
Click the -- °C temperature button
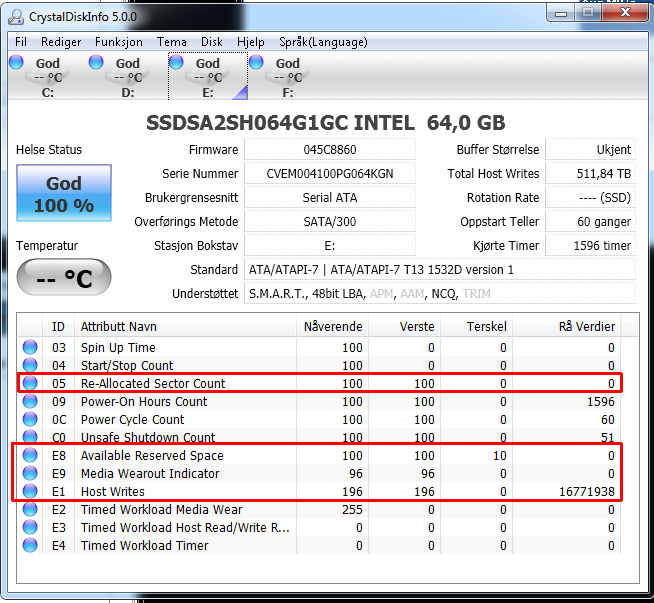coord(64,277)
